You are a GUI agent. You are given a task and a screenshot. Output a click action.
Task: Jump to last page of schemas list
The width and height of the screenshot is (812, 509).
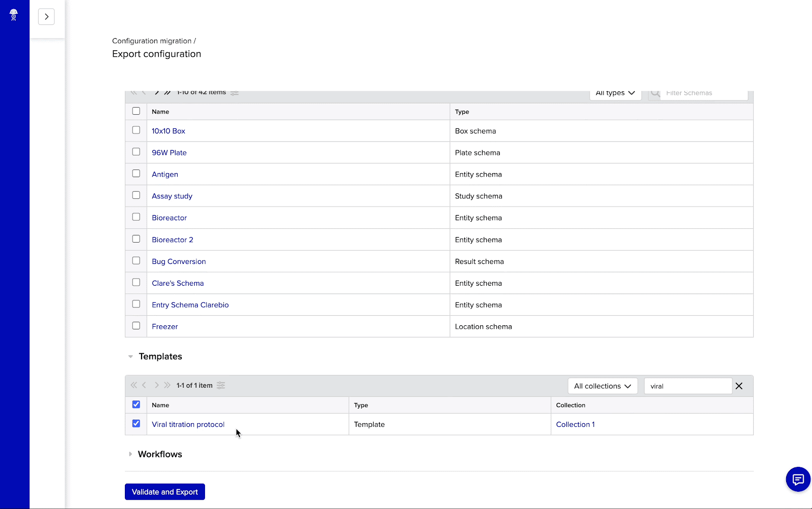point(167,92)
